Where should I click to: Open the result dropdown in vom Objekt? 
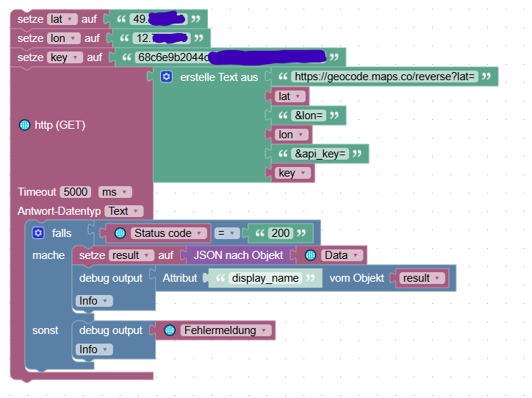click(422, 278)
